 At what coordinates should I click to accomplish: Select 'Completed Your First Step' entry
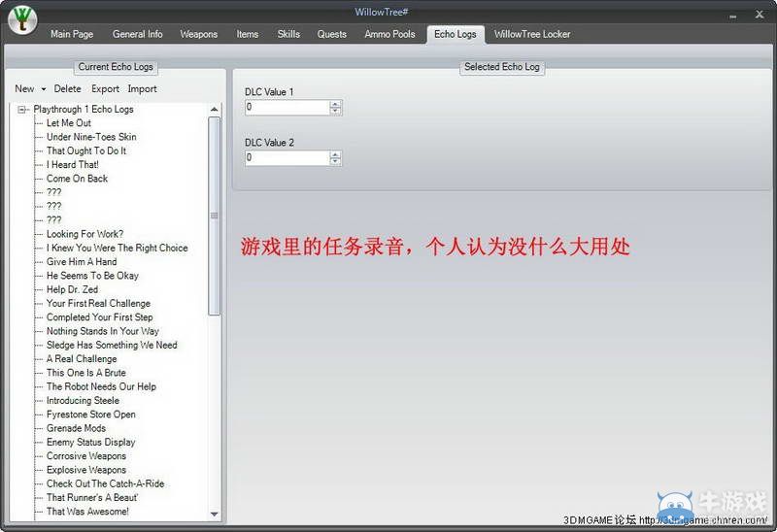100,317
